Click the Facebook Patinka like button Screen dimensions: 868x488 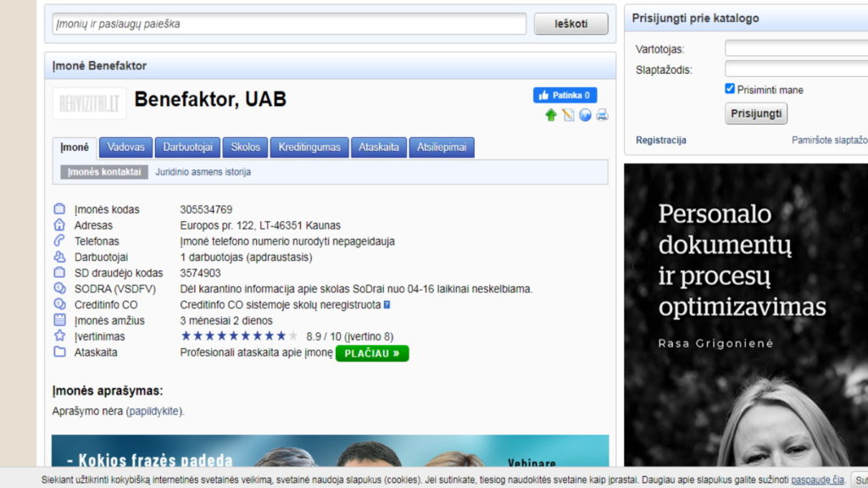click(565, 95)
